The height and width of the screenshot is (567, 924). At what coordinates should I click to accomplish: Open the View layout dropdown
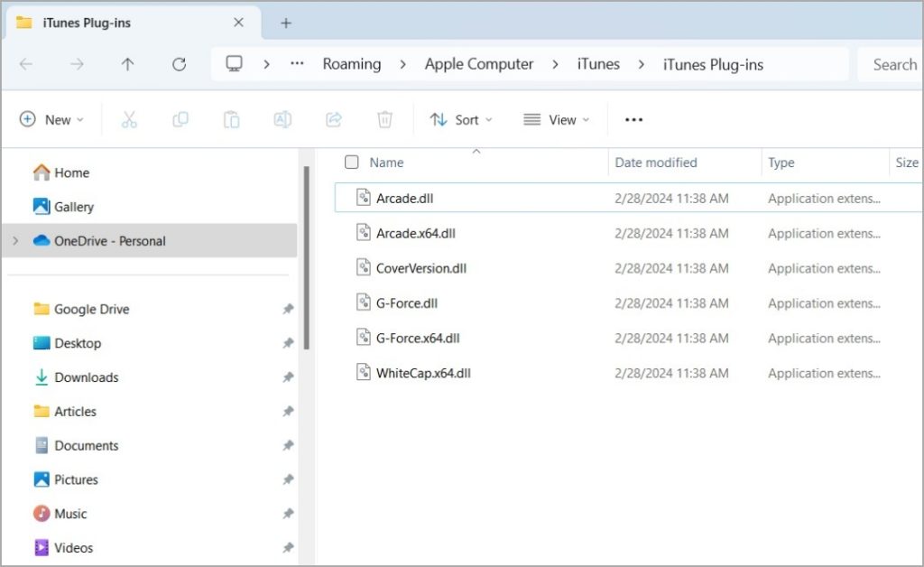click(556, 119)
